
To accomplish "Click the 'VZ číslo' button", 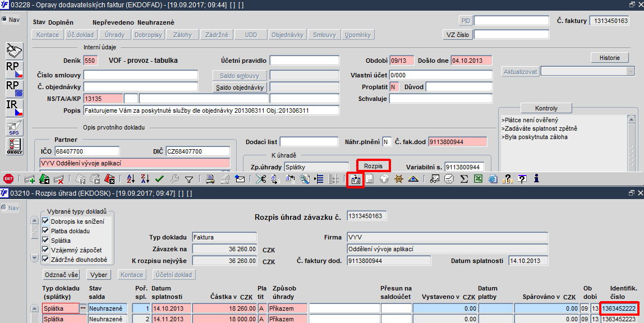I will 458,35.
